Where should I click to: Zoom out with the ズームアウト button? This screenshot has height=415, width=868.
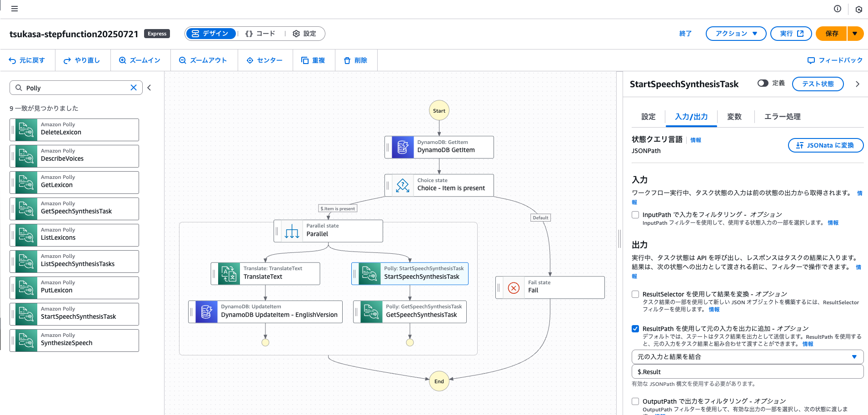[203, 60]
